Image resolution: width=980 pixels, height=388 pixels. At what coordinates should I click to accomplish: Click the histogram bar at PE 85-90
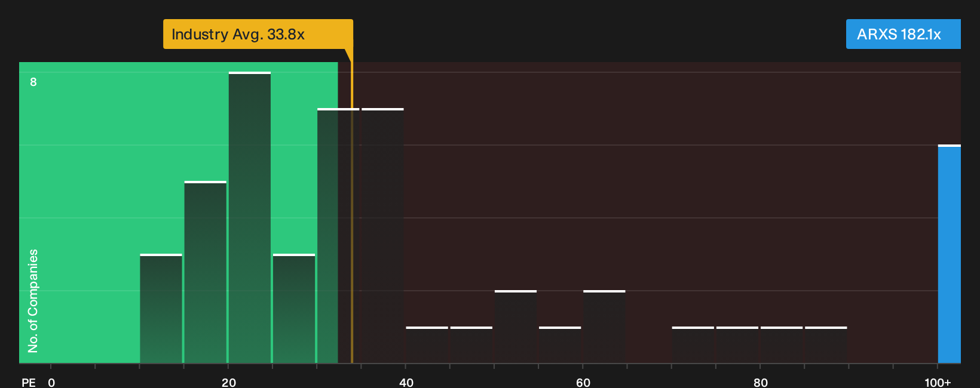[x=826, y=345]
